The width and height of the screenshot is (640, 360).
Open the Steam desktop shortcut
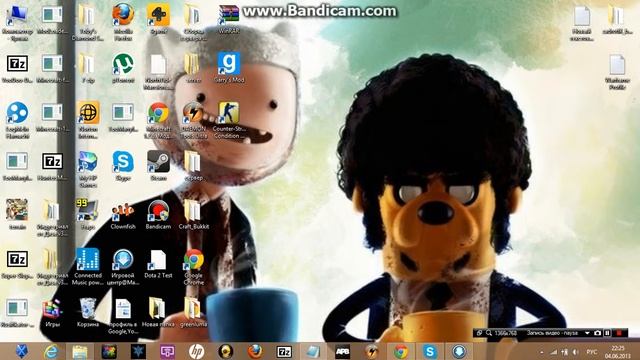pyautogui.click(x=158, y=166)
